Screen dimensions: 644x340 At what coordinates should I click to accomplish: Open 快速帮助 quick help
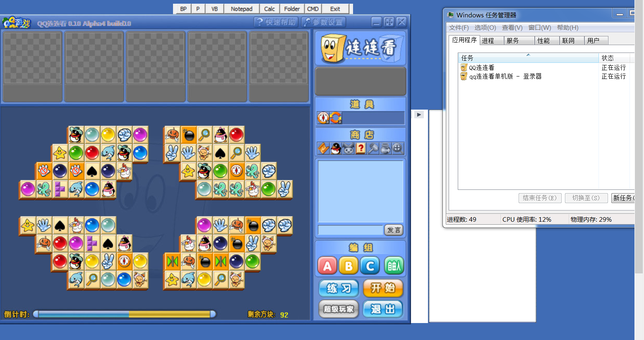(x=276, y=22)
